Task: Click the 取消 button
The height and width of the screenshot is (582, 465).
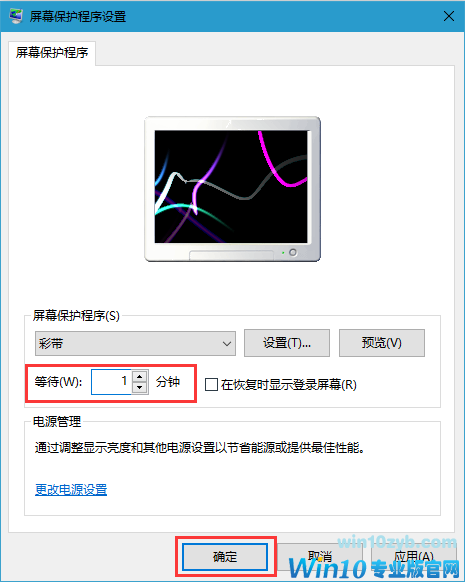Action: [320, 557]
